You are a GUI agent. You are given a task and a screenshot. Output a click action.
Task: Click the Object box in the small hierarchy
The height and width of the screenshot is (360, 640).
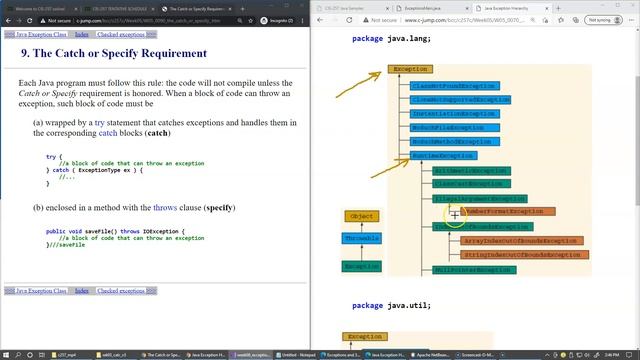tap(362, 216)
